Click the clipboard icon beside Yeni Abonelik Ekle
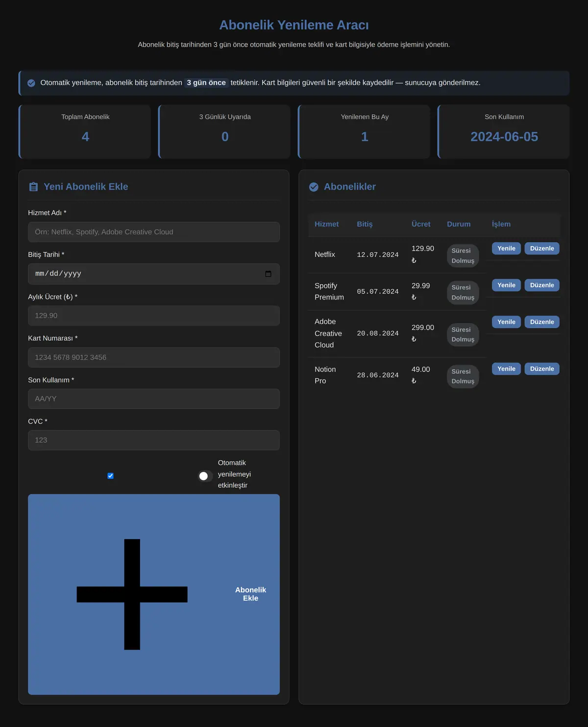 (33, 187)
